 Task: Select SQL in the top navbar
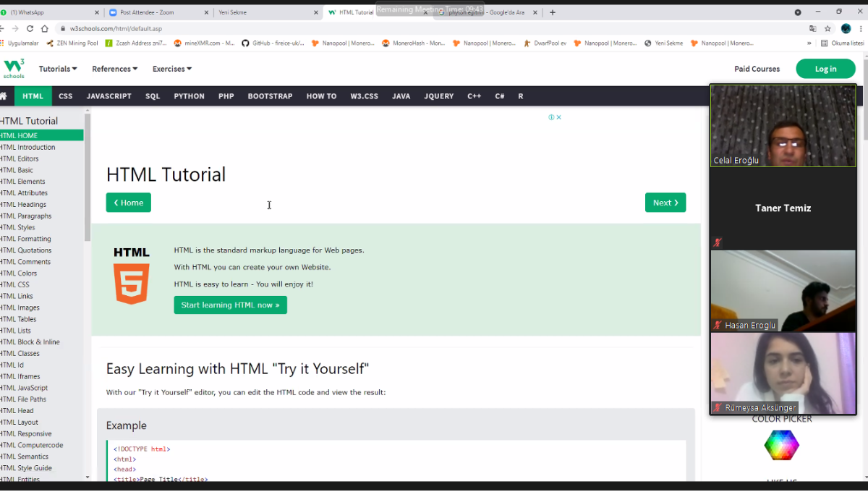(x=153, y=96)
